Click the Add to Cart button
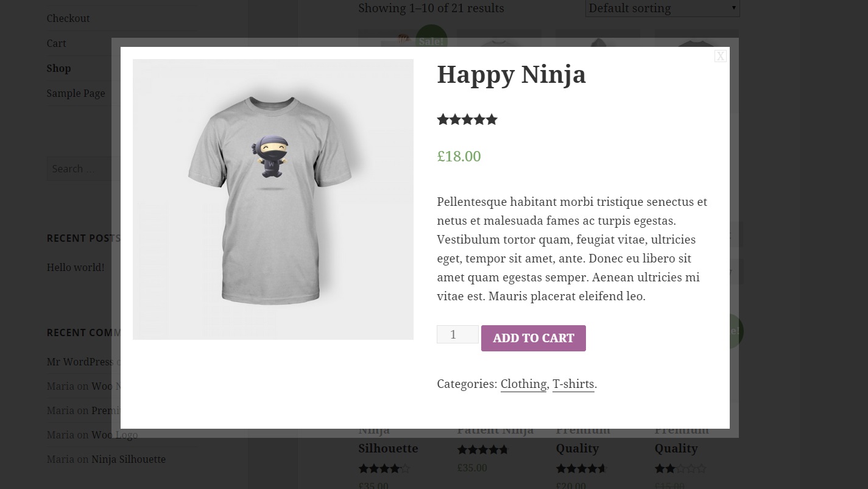This screenshot has height=489, width=868. [x=533, y=338]
